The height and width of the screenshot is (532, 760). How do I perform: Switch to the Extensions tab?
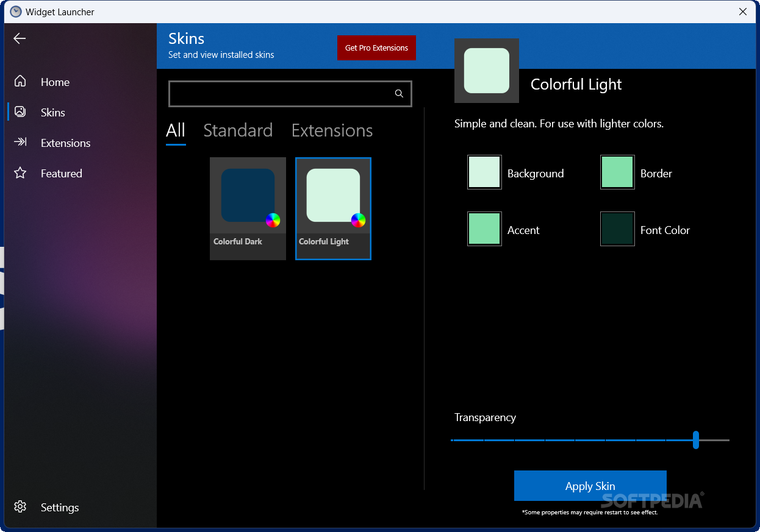332,130
